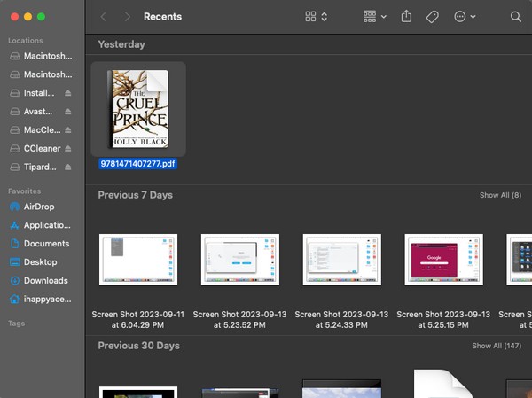Eject the Tipard volume

68,167
